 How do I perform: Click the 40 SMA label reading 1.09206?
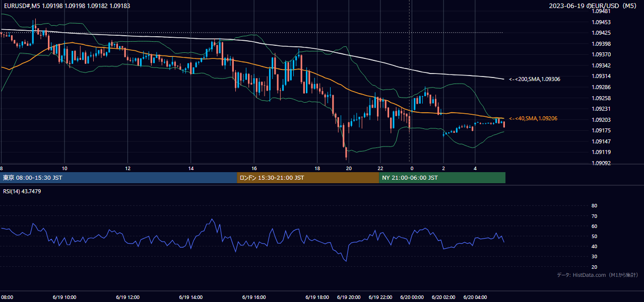(533, 118)
